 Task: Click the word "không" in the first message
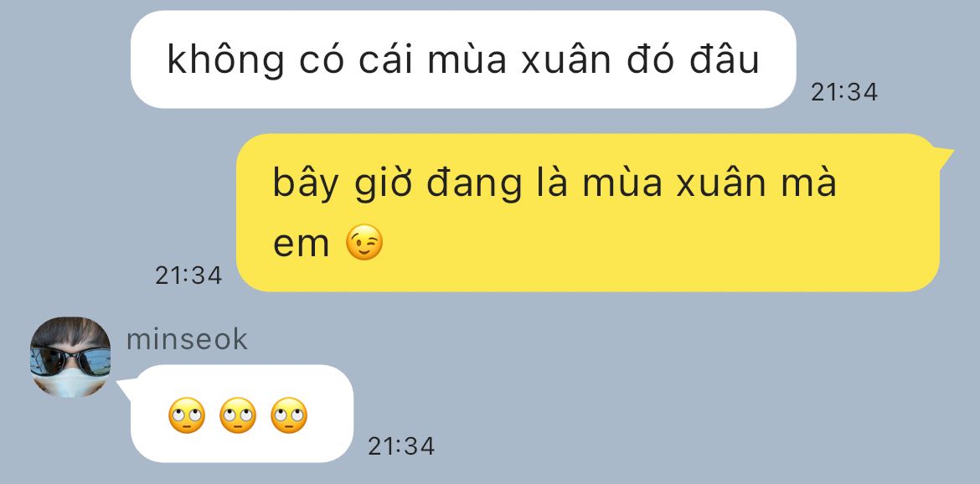(225, 60)
